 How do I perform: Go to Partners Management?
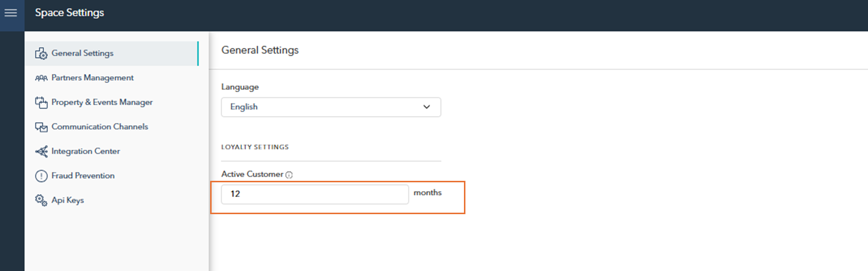point(112,78)
